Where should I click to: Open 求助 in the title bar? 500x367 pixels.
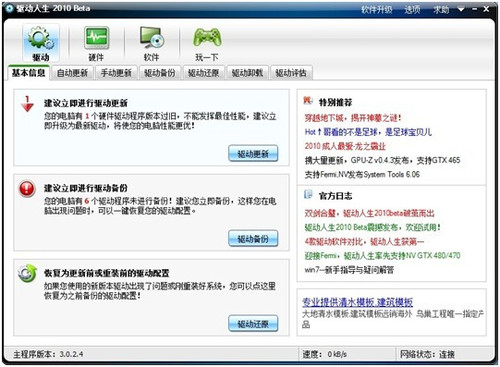(441, 9)
